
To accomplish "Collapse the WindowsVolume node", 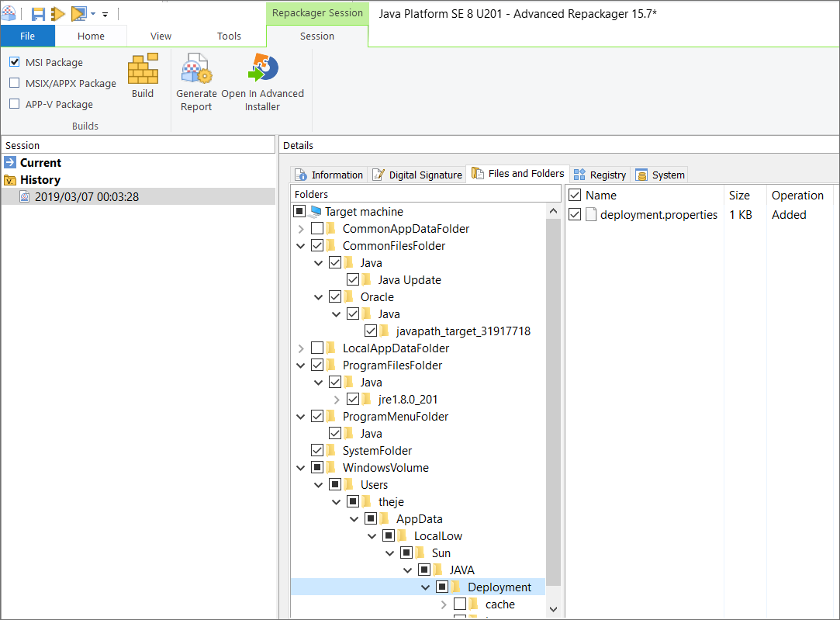I will pos(301,468).
